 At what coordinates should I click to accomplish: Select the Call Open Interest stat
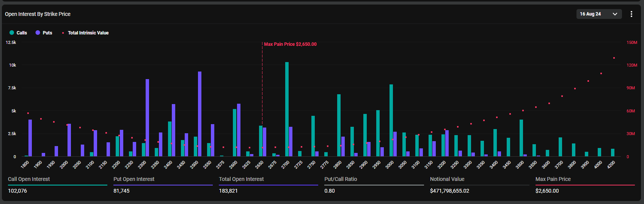tap(29, 179)
